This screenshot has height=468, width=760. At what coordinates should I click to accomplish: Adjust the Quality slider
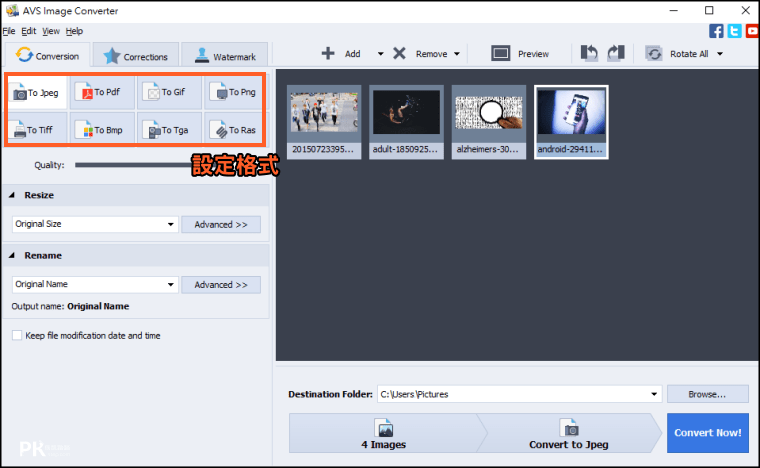[x=133, y=165]
